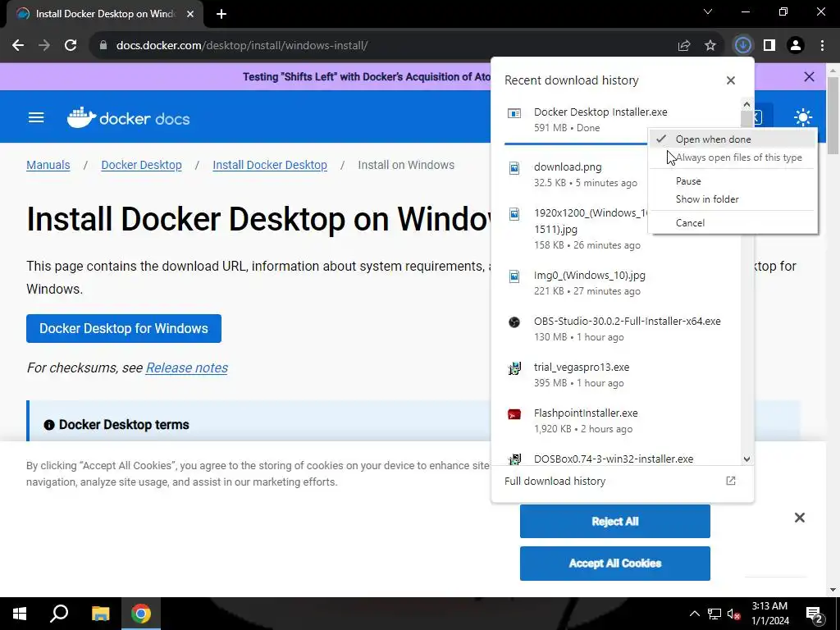Click download list scrollbar down arrow

[746, 459]
